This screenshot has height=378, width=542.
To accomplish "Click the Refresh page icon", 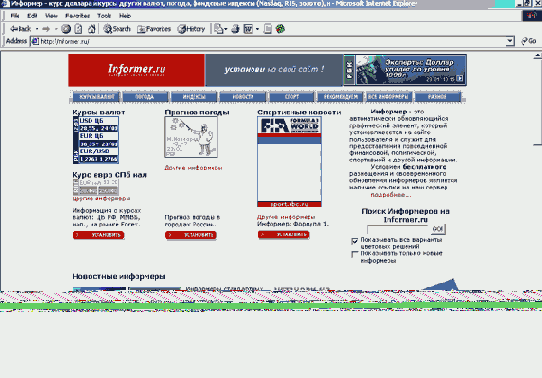I will 78,29.
